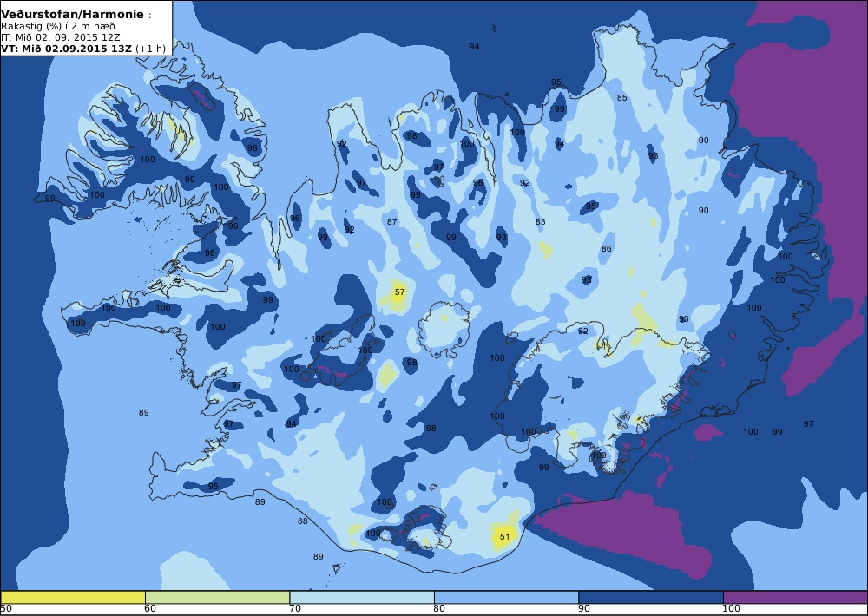Select the 'IT: Mið 02. 09. 2015 12Z' line
This screenshot has height=616, width=868.
(x=61, y=37)
